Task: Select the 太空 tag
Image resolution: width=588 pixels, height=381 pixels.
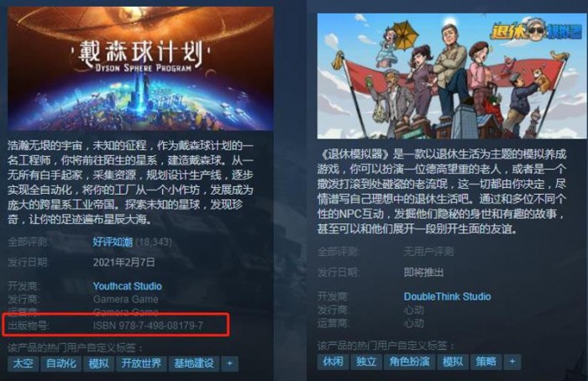Action: [x=23, y=363]
